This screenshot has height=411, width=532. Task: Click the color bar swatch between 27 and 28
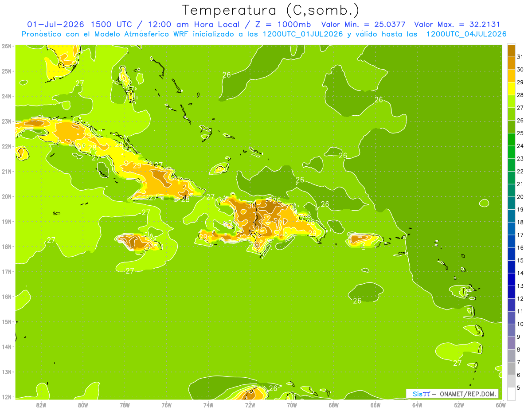(512, 101)
